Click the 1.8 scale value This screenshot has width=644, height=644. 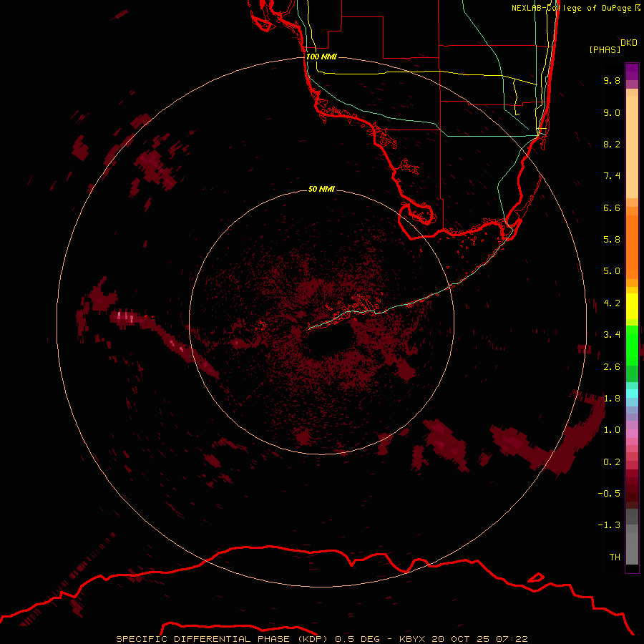[x=612, y=399]
